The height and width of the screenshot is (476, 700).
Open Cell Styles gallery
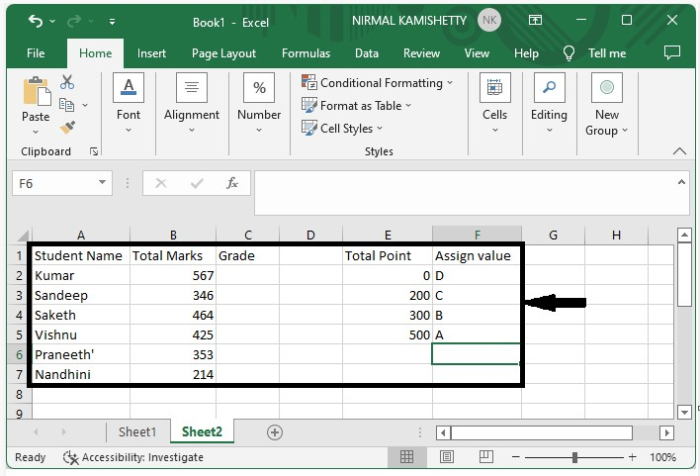[342, 129]
